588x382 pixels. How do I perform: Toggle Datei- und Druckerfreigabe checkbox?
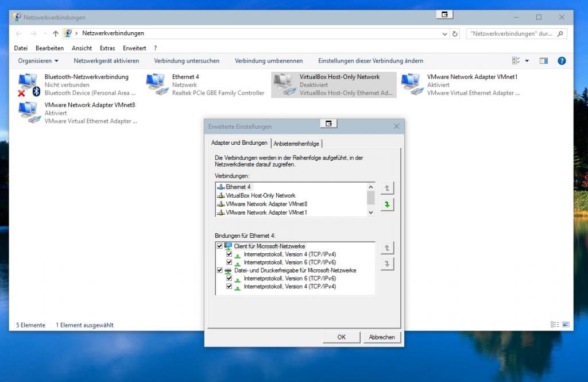(x=220, y=270)
